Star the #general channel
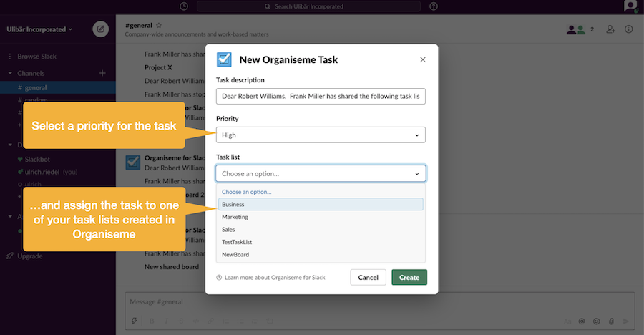 [x=159, y=25]
